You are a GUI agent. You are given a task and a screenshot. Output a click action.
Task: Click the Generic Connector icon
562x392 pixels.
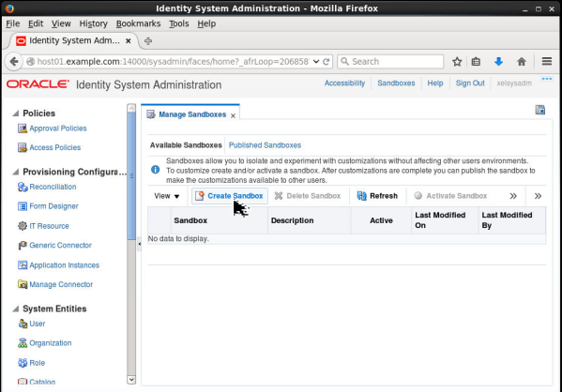[x=23, y=246]
